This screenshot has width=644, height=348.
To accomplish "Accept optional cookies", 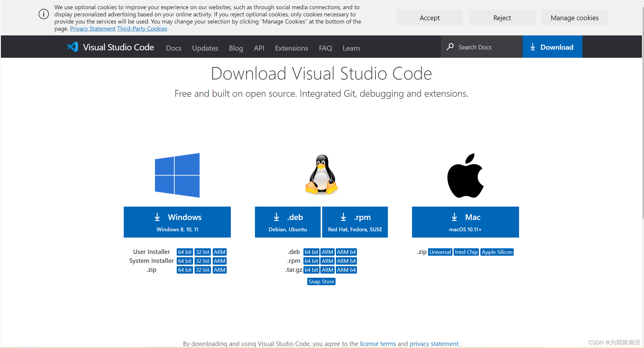I will (x=430, y=18).
